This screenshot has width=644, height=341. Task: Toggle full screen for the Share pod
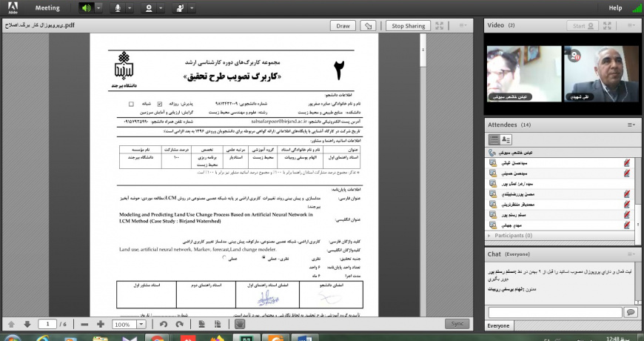coord(440,25)
